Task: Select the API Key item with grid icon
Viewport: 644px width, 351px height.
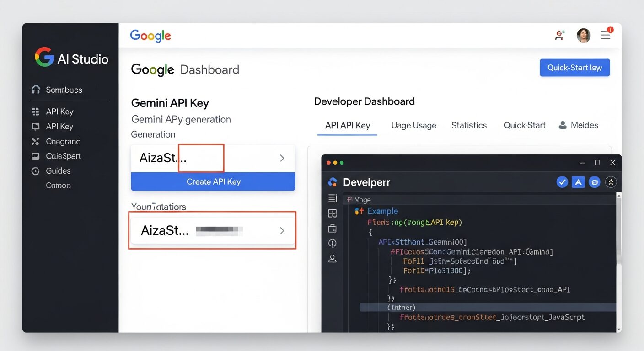Action: click(52, 112)
